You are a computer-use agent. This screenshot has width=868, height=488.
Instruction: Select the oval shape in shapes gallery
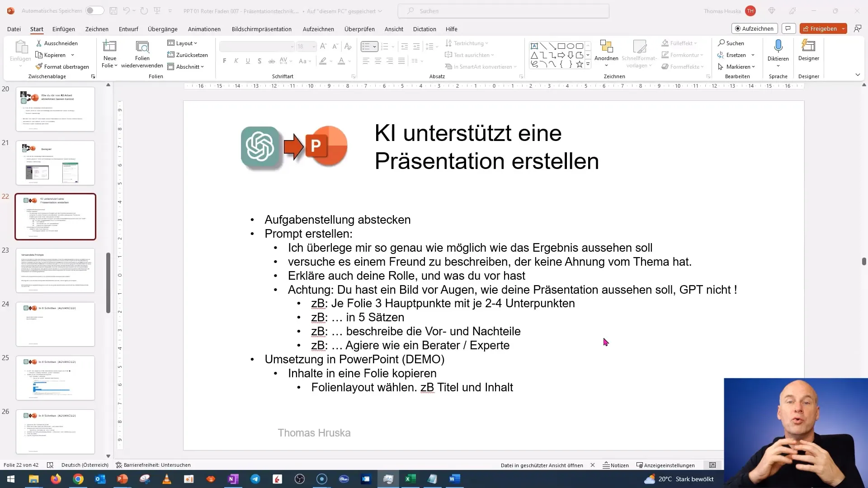click(571, 46)
